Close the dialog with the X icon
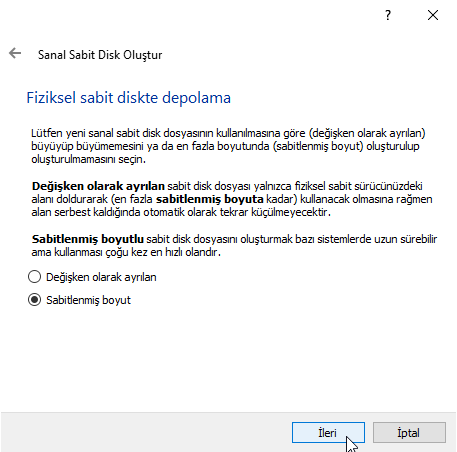 coord(433,15)
